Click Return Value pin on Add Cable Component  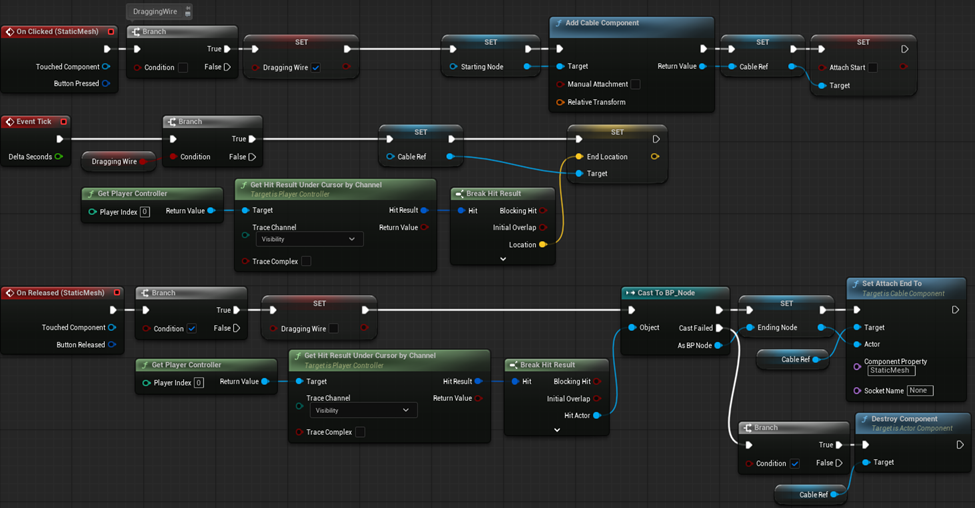703,66
